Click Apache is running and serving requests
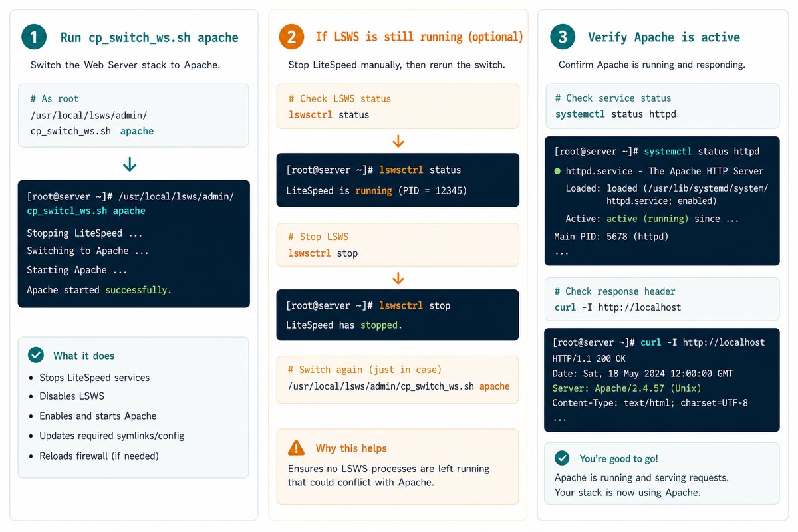The width and height of the screenshot is (798, 532). [642, 478]
